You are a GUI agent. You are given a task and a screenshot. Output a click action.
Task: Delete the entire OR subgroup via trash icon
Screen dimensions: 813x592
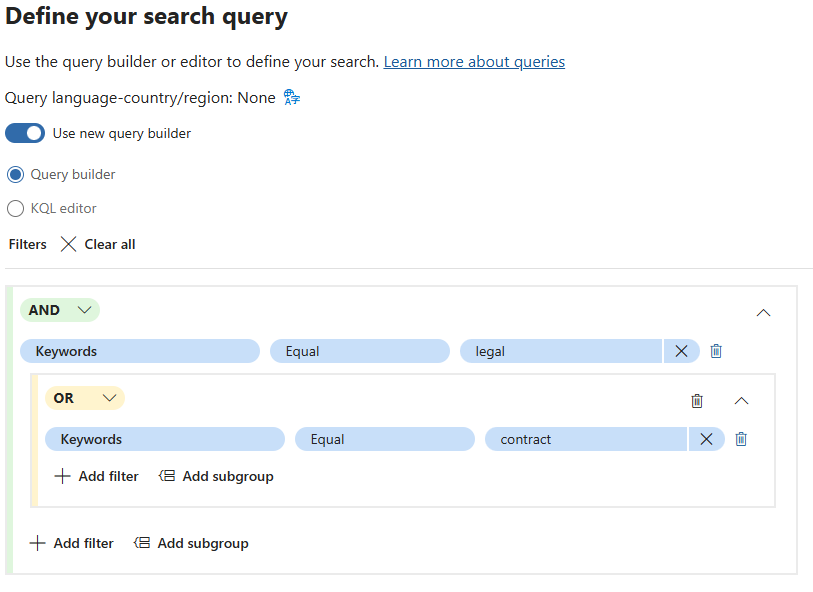click(x=697, y=400)
